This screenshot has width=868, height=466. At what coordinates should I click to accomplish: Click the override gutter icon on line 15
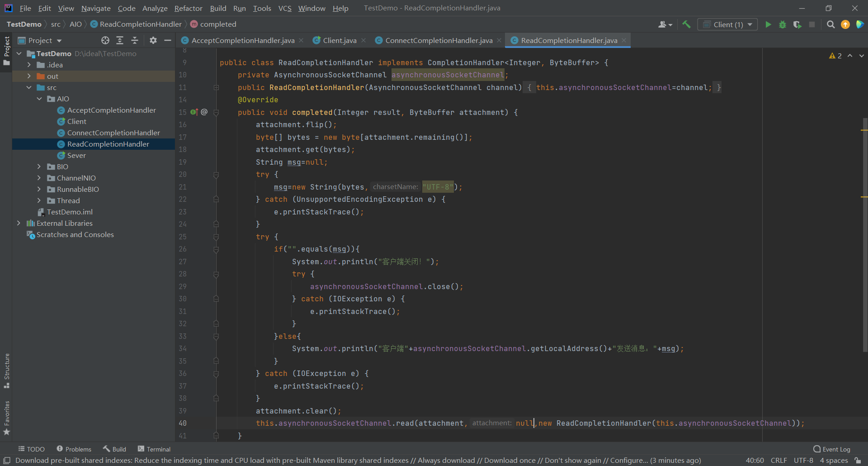[x=194, y=112]
